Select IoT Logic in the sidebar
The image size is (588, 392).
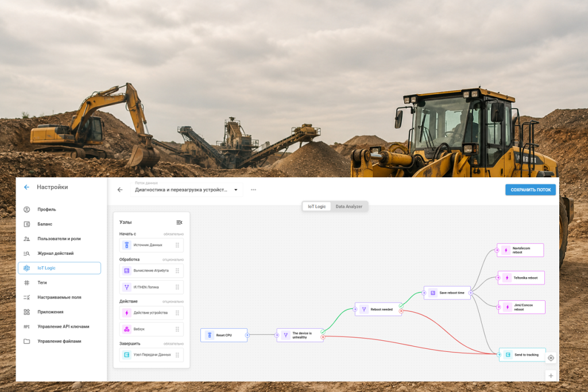59,268
